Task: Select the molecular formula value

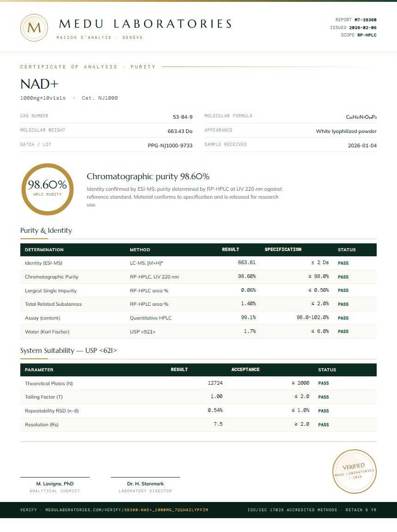Action: 361,117
